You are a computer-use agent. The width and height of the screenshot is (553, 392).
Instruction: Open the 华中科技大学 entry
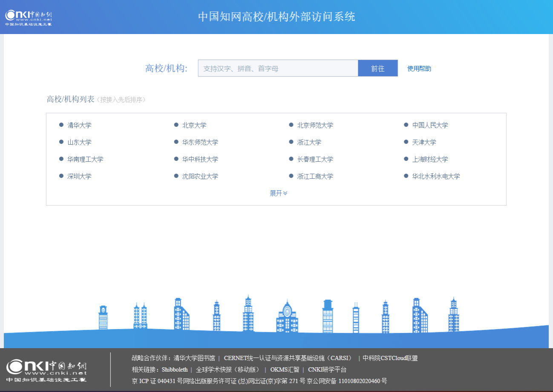(x=200, y=159)
